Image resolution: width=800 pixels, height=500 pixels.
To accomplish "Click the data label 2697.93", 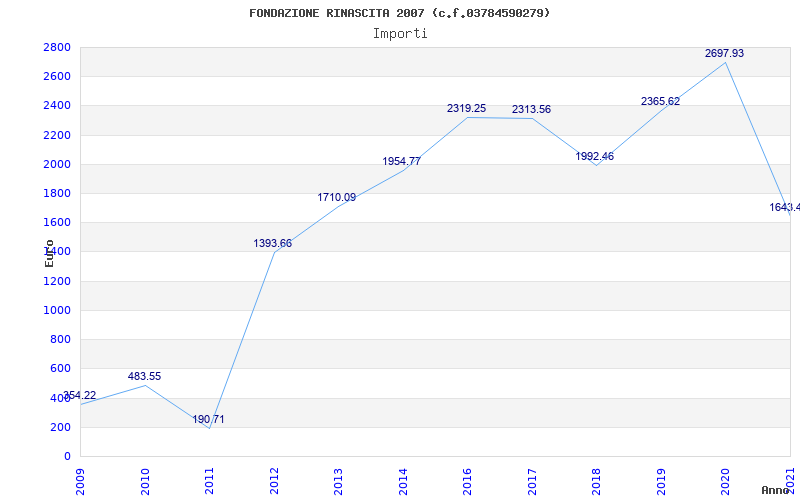I will [724, 53].
